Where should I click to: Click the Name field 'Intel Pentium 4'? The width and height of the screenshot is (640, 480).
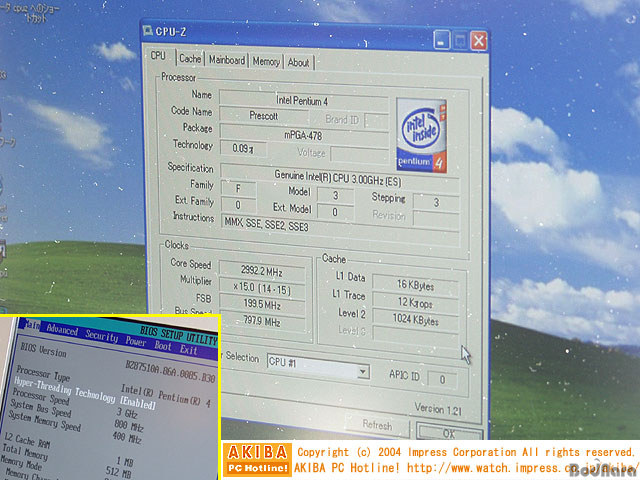[303, 101]
